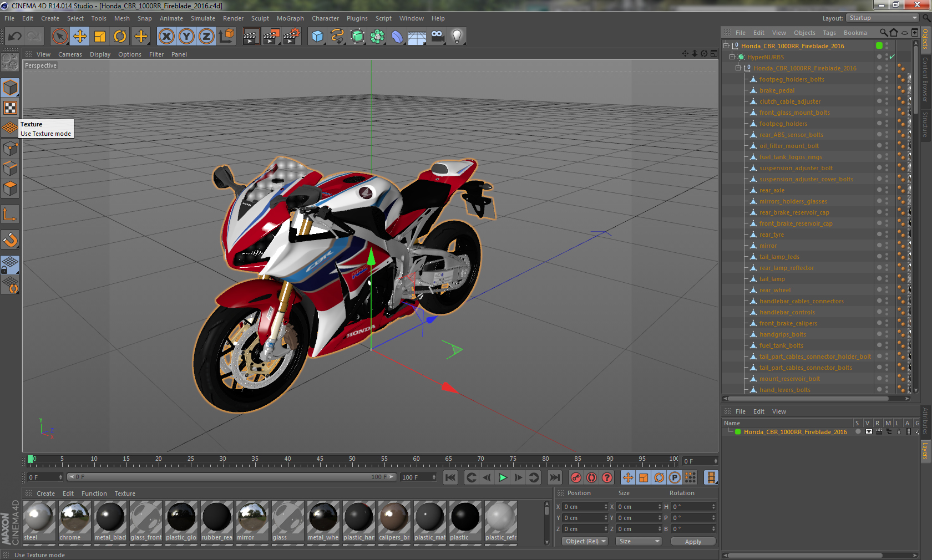Enable Texture mode in left palette
The image size is (932, 560).
tap(10, 108)
